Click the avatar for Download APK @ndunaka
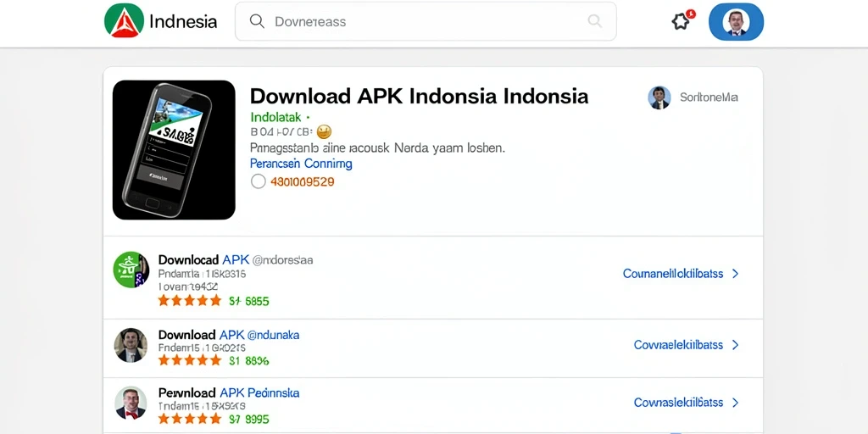The image size is (868, 434). coord(131,346)
